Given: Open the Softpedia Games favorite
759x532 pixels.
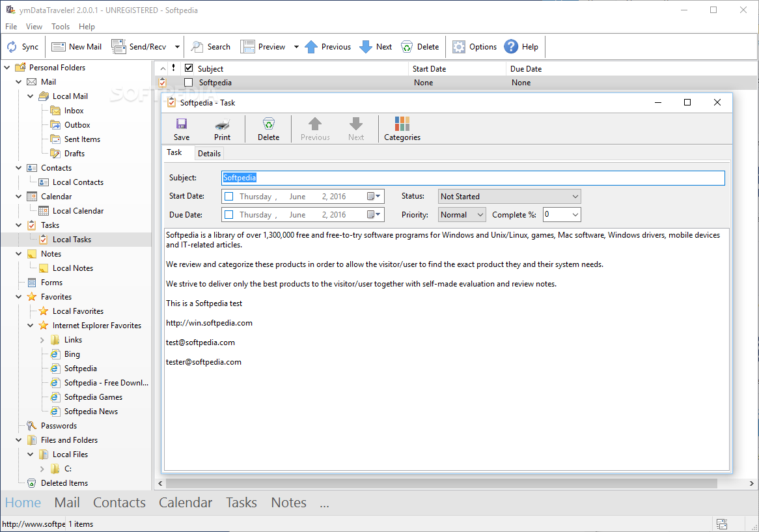Looking at the screenshot, I should (93, 397).
